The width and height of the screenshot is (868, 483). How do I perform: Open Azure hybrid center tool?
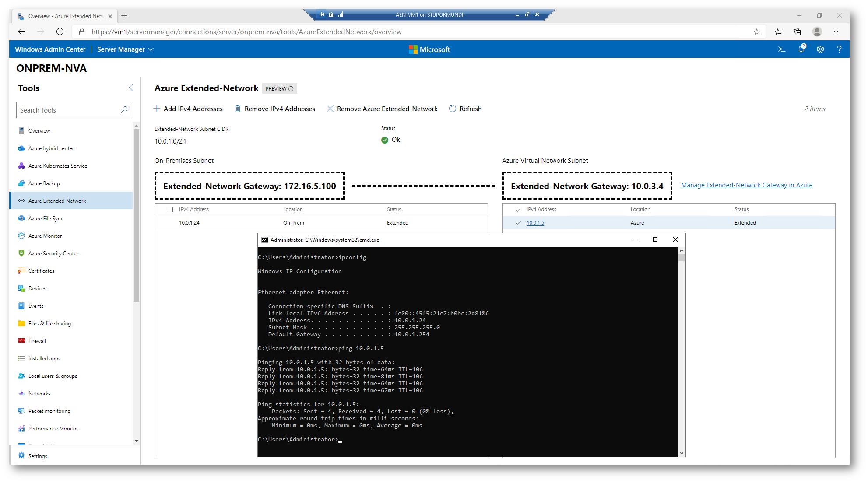71,148
